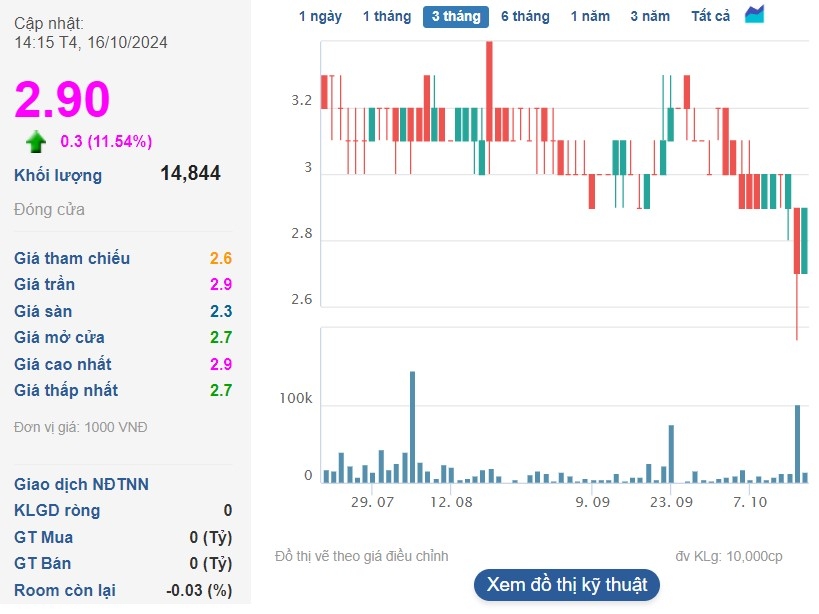Click the 'Khối lượng' label

point(58,175)
